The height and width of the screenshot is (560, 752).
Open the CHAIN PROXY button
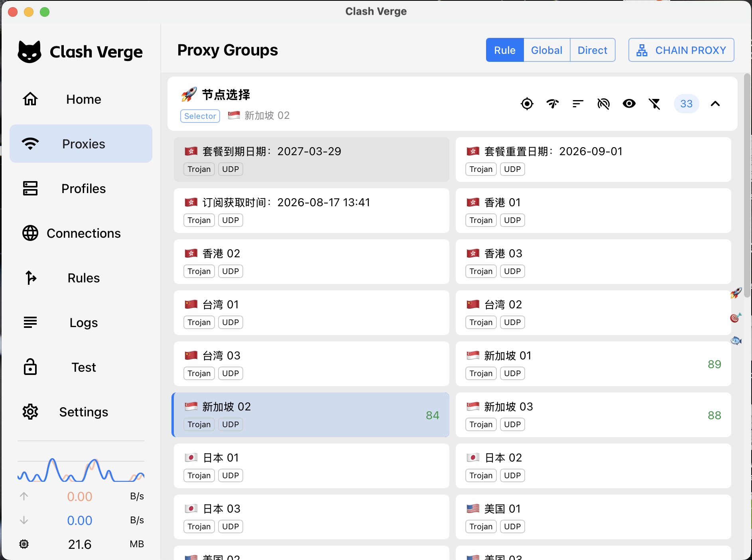(681, 50)
